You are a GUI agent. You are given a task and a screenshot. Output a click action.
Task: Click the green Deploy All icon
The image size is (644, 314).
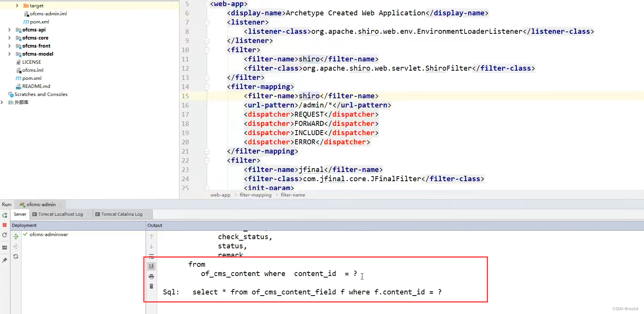(16, 236)
